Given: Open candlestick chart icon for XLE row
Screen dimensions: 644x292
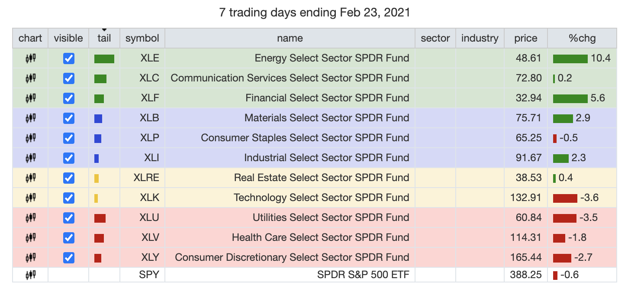Looking at the screenshot, I should click(30, 58).
